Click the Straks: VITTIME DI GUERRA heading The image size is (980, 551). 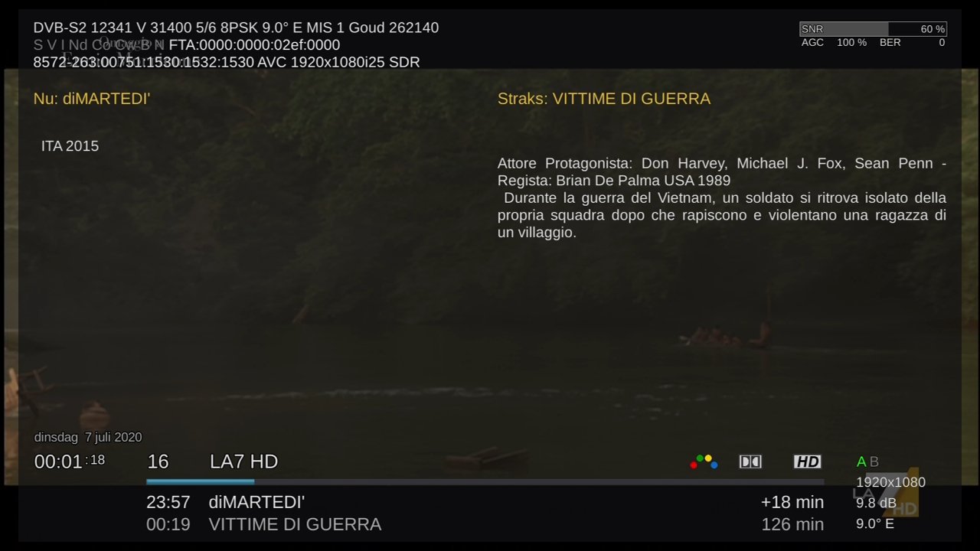[x=604, y=99]
